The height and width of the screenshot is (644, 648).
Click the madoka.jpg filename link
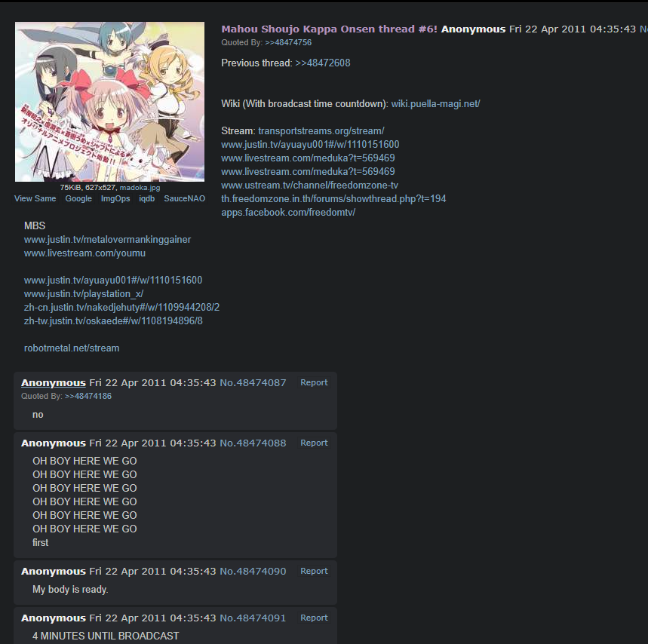coord(140,188)
